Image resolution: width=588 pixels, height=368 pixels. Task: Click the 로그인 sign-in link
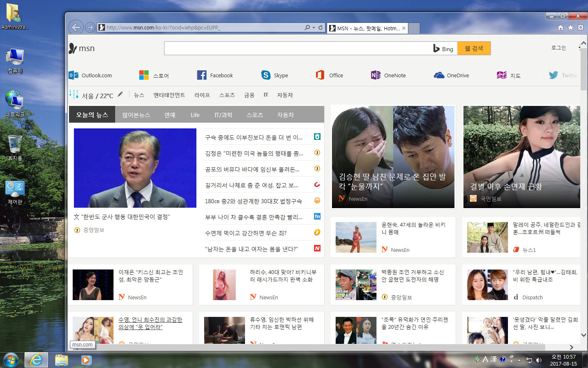(x=558, y=48)
